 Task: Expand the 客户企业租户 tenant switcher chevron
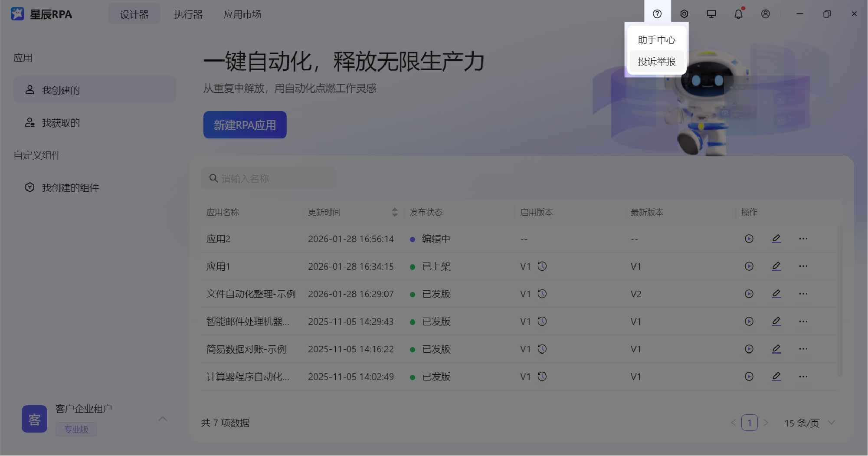(x=163, y=419)
